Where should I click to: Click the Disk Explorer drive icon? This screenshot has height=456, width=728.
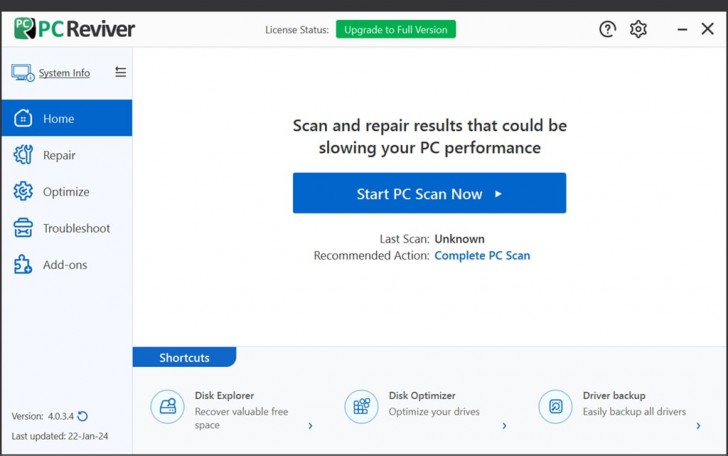coord(168,406)
